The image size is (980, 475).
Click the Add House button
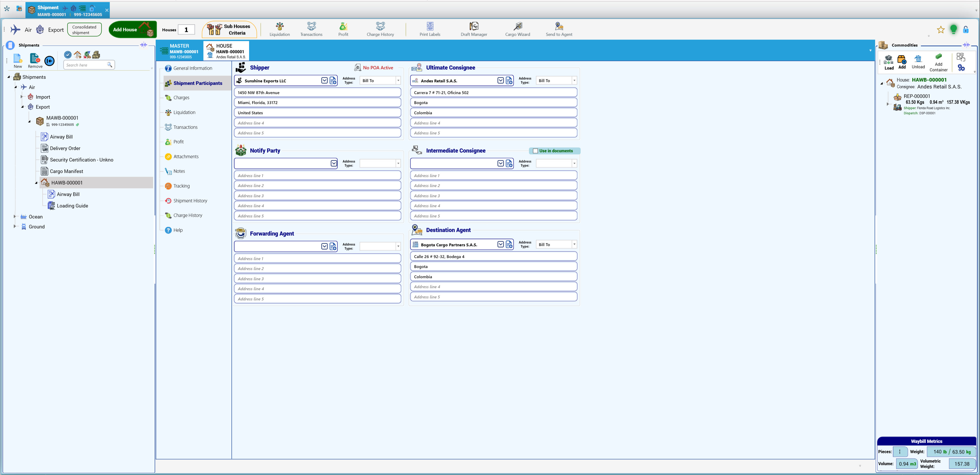coord(132,30)
